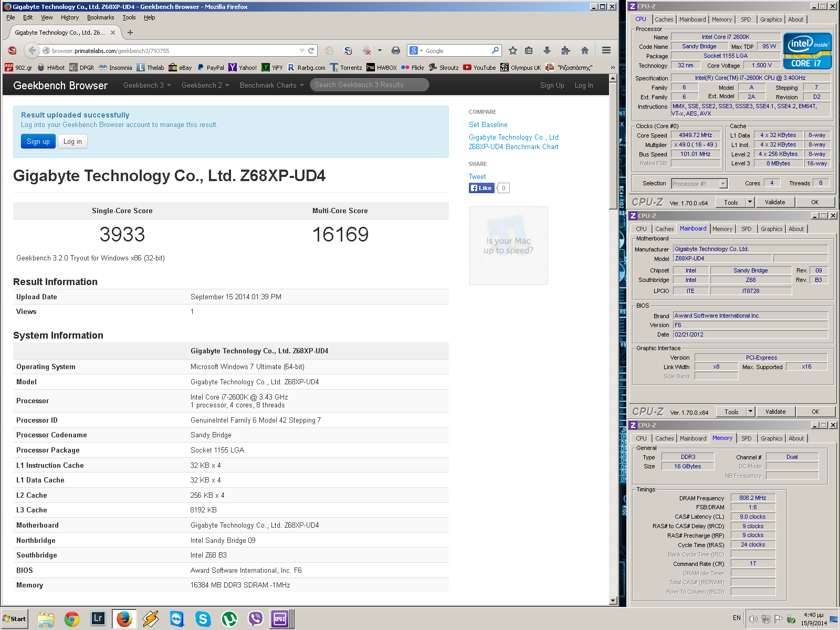
Task: Expand Benchmark Charts dropdown
Action: point(272,85)
